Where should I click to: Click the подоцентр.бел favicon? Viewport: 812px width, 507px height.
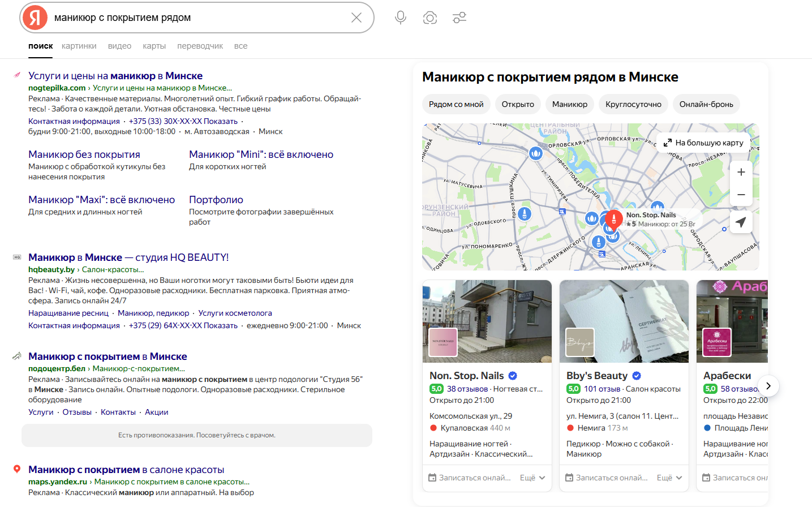tap(17, 356)
